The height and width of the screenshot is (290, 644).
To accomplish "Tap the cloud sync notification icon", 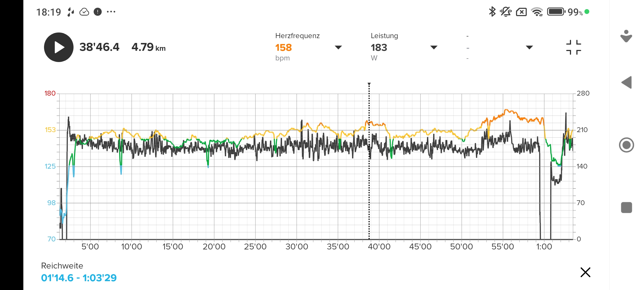I will pos(84,12).
